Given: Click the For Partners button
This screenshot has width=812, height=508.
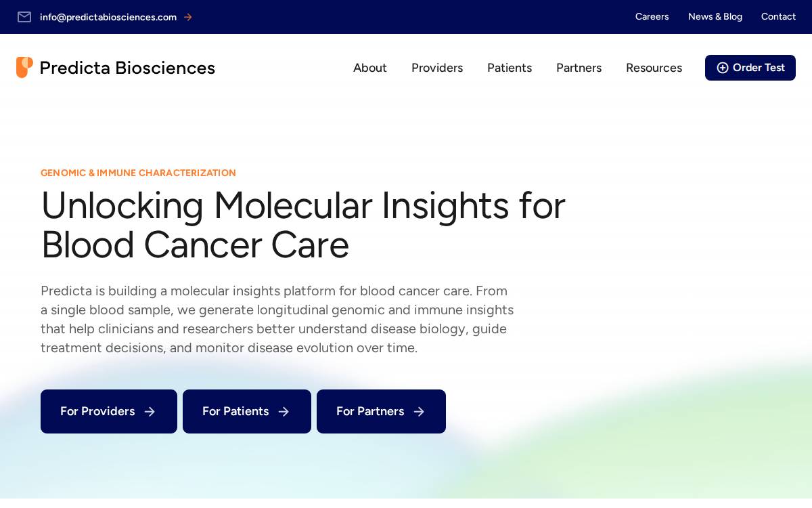Looking at the screenshot, I should 381,412.
